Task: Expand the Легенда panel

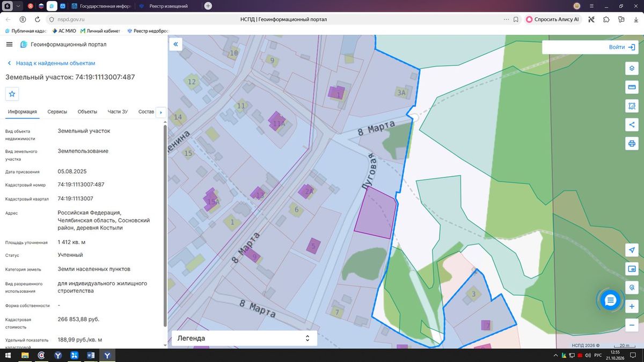Action: pos(244,338)
